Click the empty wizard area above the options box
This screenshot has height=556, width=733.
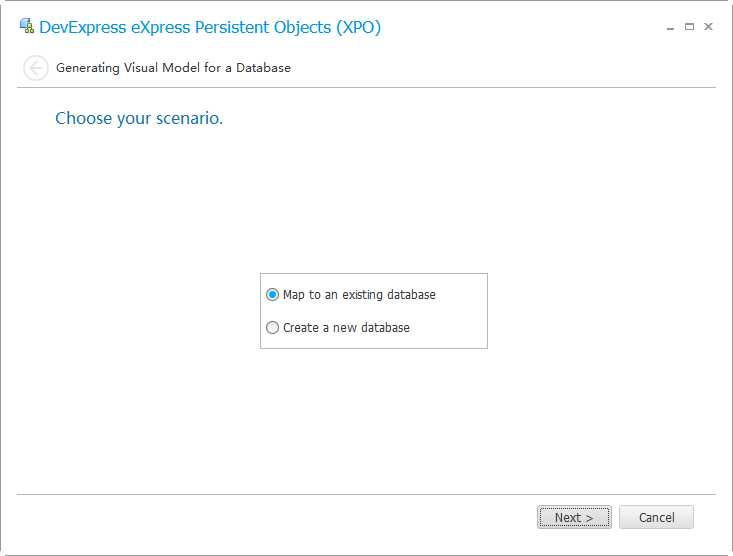[370, 200]
